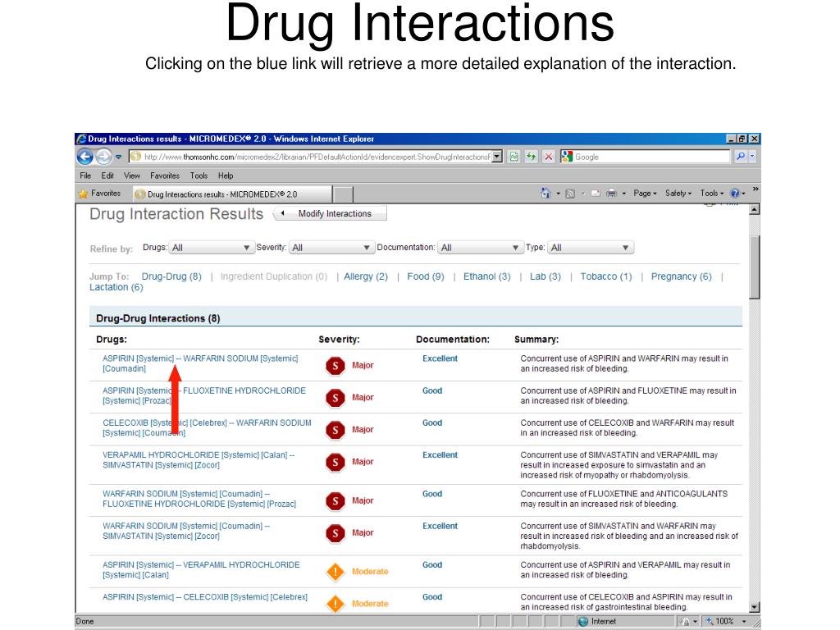The image size is (840, 630).
Task: Open the Page dropdown menu
Action: [x=645, y=194]
